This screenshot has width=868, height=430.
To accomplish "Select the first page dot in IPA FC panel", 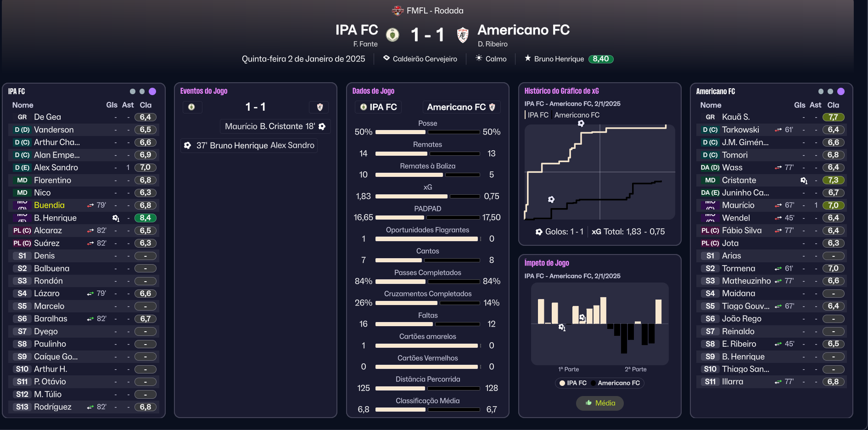I will (133, 91).
